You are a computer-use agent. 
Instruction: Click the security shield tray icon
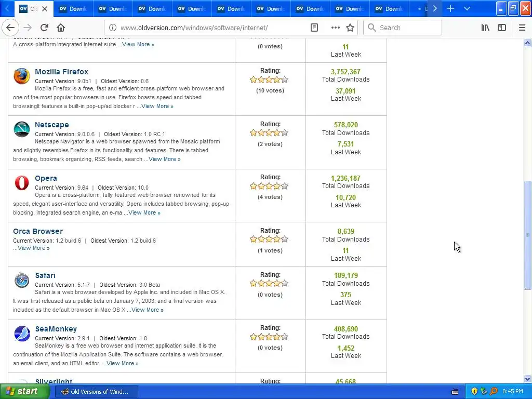tap(474, 392)
